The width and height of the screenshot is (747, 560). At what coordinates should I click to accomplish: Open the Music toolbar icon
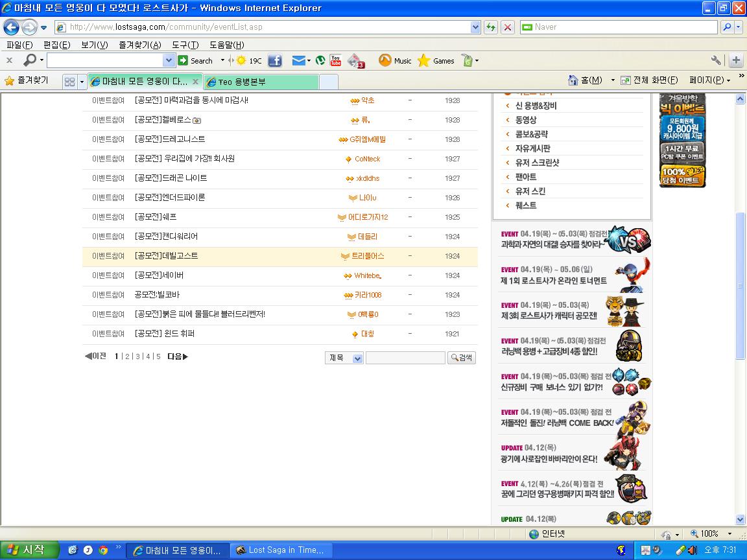pos(385,60)
